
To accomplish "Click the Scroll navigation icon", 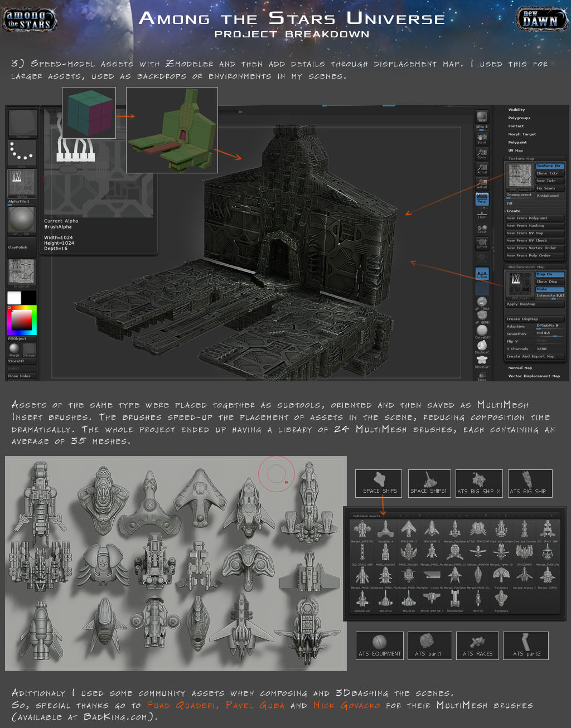I will [482, 138].
